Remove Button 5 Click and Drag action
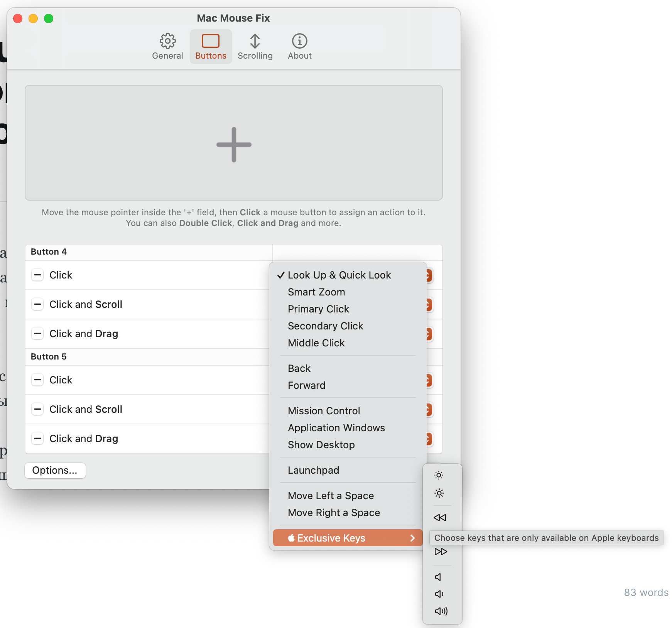This screenshot has height=628, width=672. [x=37, y=439]
